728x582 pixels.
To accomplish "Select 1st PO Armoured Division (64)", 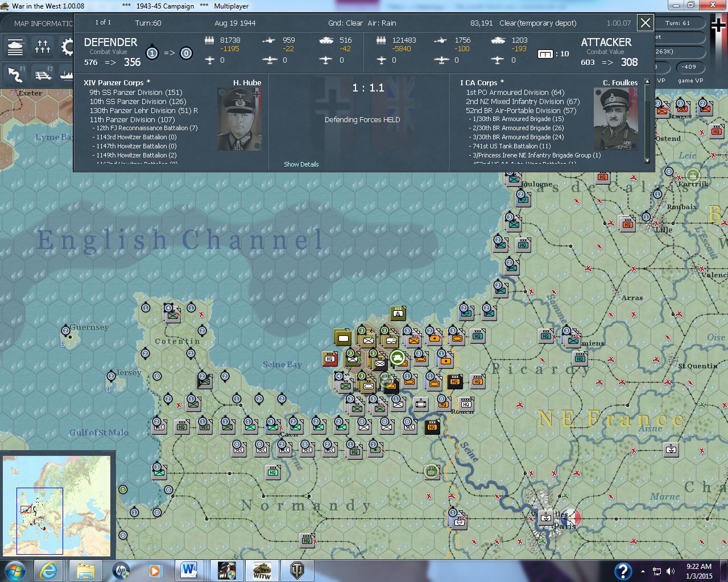I will [515, 92].
